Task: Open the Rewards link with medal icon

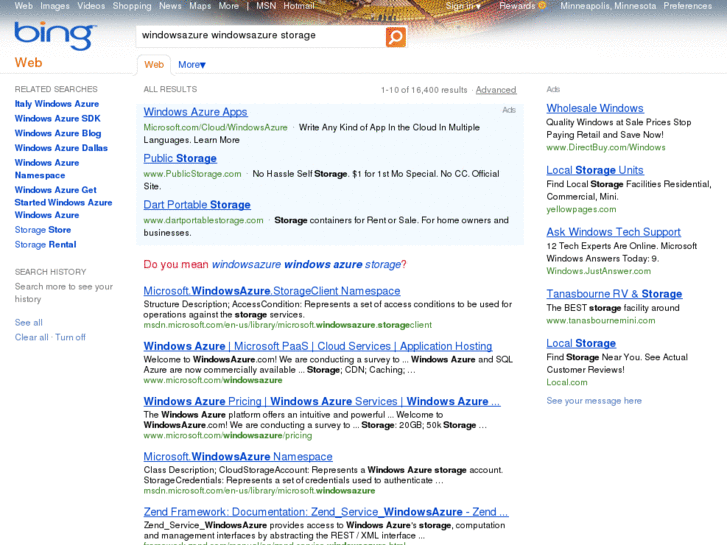Action: [x=523, y=6]
